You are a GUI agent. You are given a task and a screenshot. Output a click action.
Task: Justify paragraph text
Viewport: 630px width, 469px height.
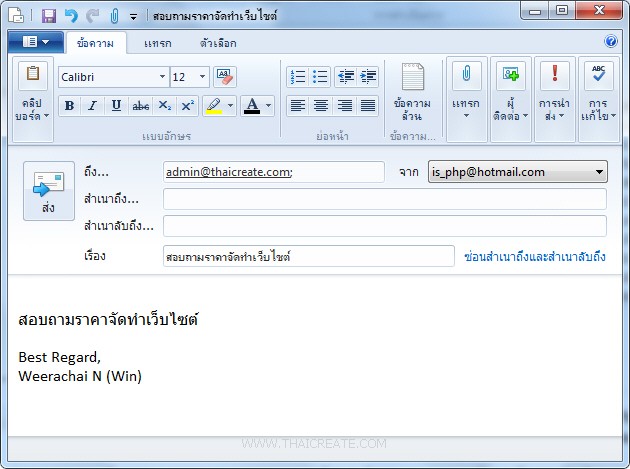click(368, 106)
